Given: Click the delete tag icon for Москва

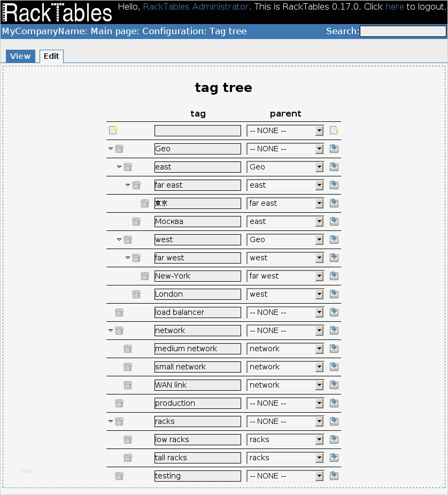Looking at the screenshot, I should [x=136, y=222].
